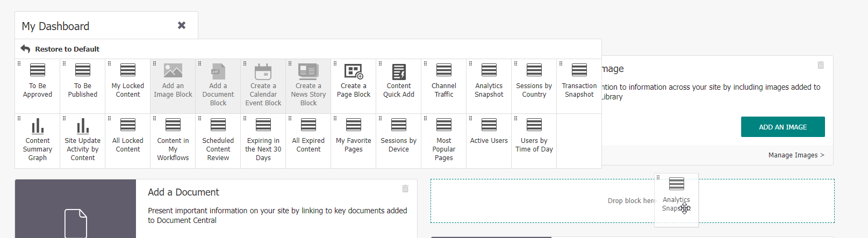Select the My Dashboard tab

pos(56,26)
